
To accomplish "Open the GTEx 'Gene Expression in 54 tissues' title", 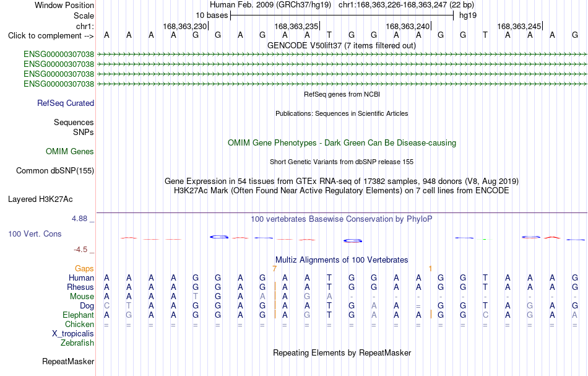I will (x=342, y=181).
